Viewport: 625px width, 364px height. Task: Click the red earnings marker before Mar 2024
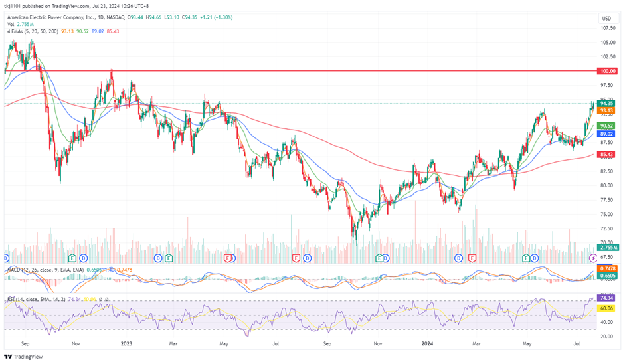[x=472, y=258]
